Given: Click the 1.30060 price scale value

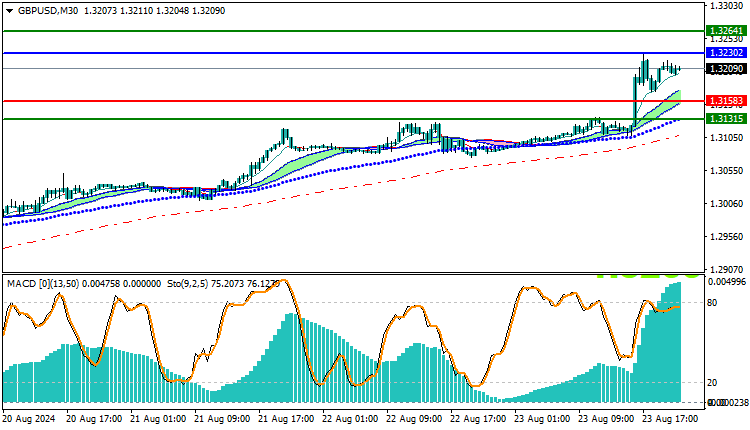Looking at the screenshot, I should click(727, 204).
